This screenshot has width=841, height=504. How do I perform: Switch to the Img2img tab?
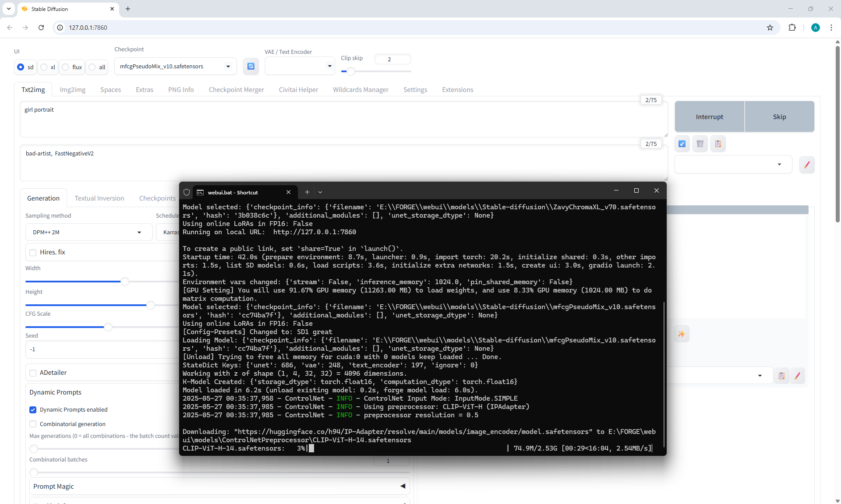pyautogui.click(x=72, y=90)
